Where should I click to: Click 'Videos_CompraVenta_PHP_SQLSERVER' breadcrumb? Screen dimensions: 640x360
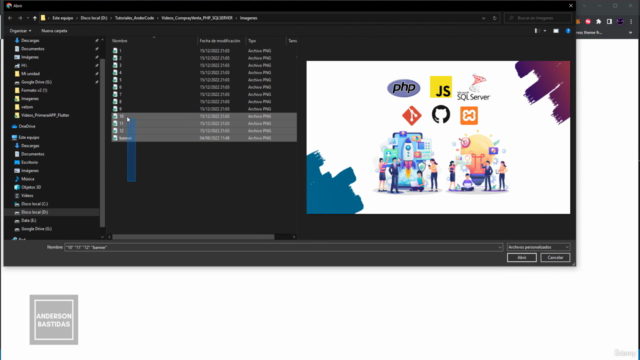click(197, 18)
